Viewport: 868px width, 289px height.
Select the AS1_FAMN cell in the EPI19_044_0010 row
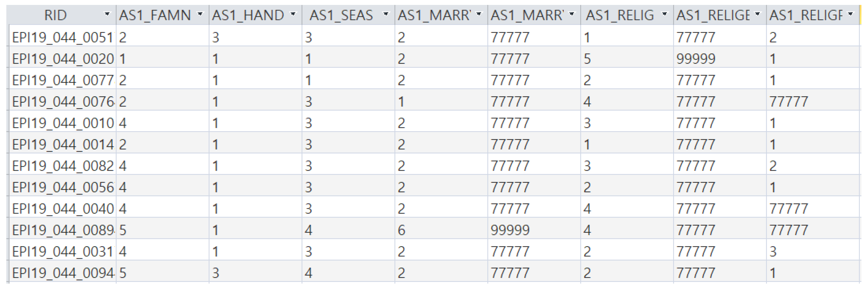coord(123,123)
